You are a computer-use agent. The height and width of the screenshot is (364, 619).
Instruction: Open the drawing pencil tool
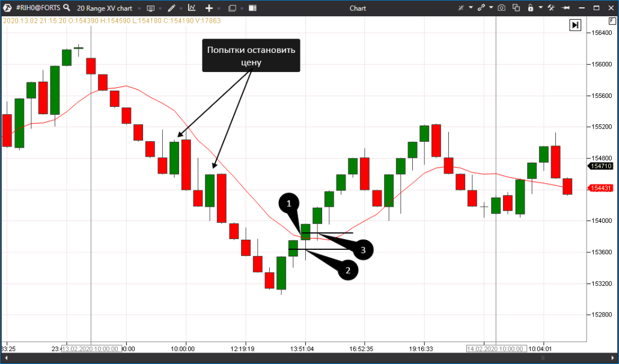171,8
